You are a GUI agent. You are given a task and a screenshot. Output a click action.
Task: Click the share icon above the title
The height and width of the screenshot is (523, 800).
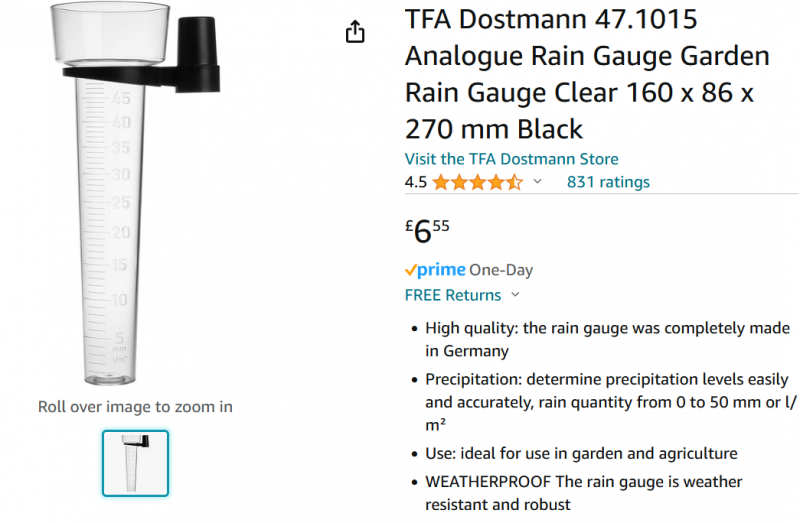point(355,33)
